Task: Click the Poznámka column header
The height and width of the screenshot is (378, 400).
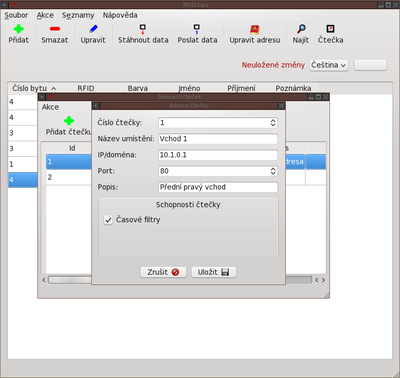Action: click(293, 88)
